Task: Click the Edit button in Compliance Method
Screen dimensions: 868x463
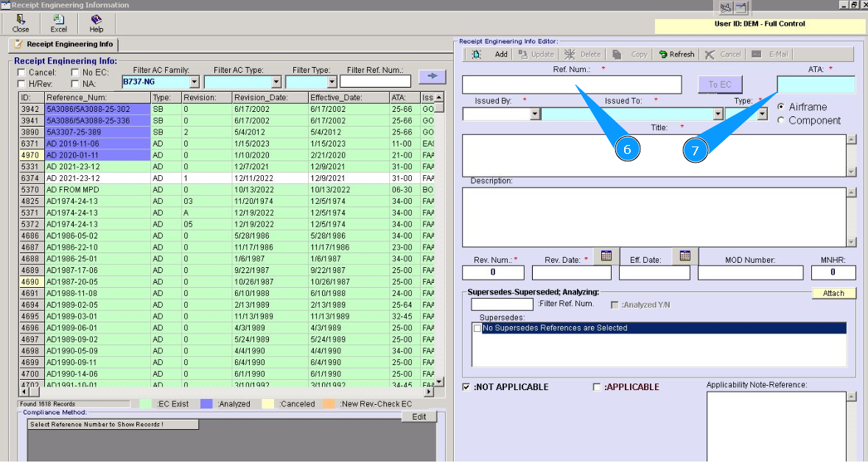Action: [x=419, y=417]
